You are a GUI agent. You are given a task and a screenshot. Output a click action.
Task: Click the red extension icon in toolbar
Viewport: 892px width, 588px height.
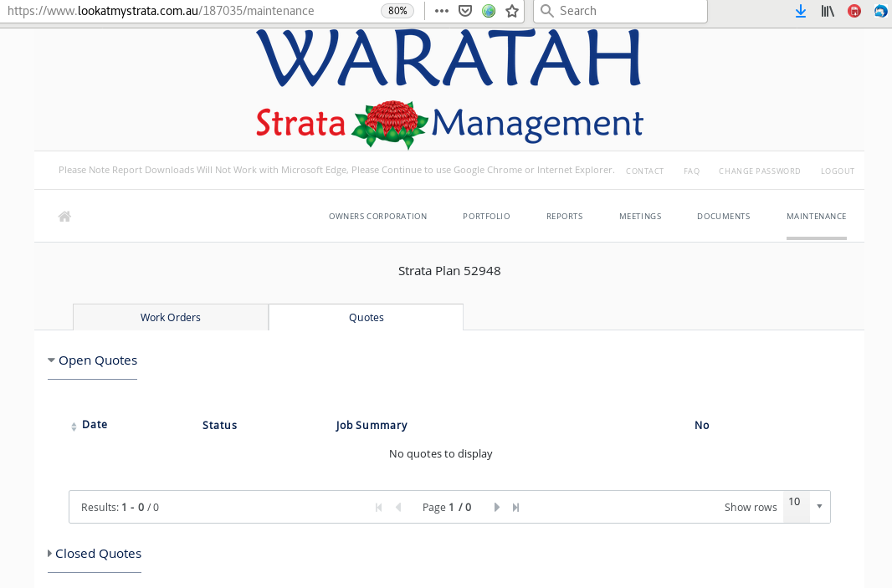[x=854, y=11]
